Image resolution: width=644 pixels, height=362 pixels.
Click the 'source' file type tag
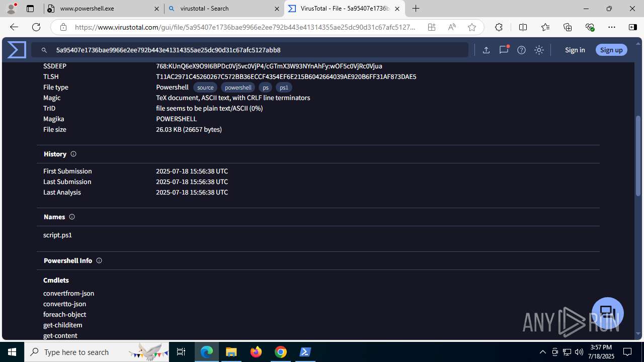click(x=205, y=87)
